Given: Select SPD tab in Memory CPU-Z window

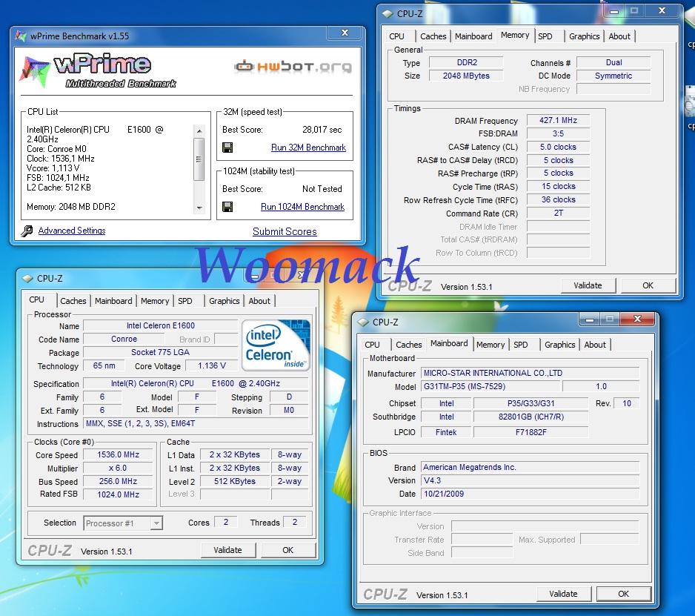Looking at the screenshot, I should (545, 36).
